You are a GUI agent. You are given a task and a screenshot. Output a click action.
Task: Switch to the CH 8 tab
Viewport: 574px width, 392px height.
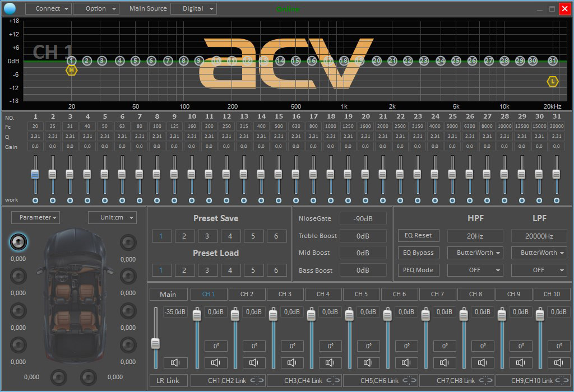(475, 294)
